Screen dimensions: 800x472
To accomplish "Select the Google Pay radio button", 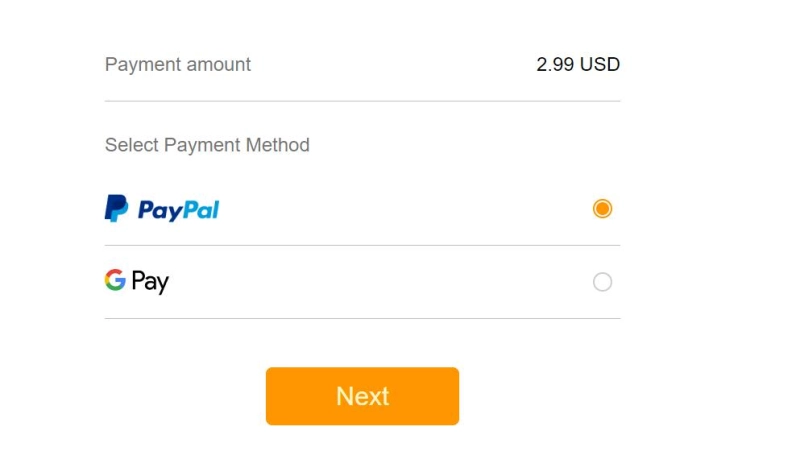I will 602,282.
